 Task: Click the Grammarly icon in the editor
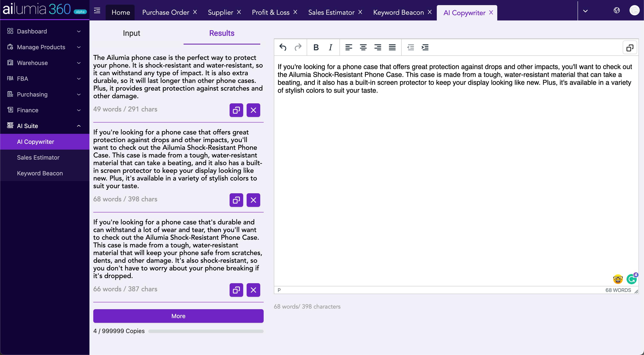[631, 279]
